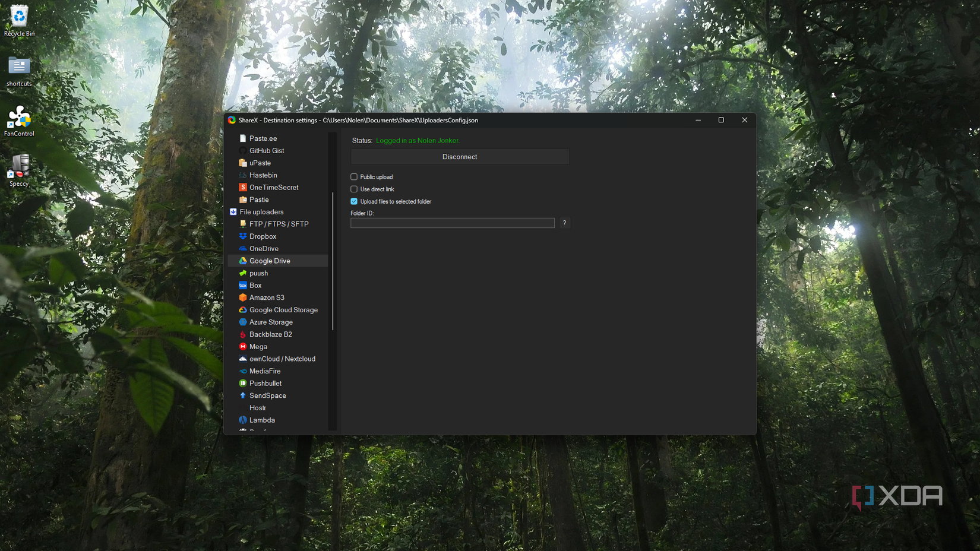
Task: Select the OneDrive uploader
Action: (263, 248)
